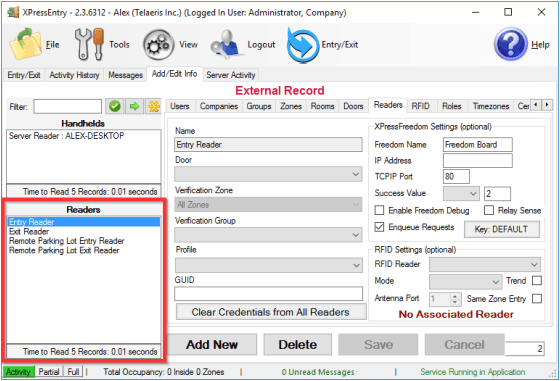Click the green arrow filter button
The image size is (560, 381).
click(x=134, y=106)
